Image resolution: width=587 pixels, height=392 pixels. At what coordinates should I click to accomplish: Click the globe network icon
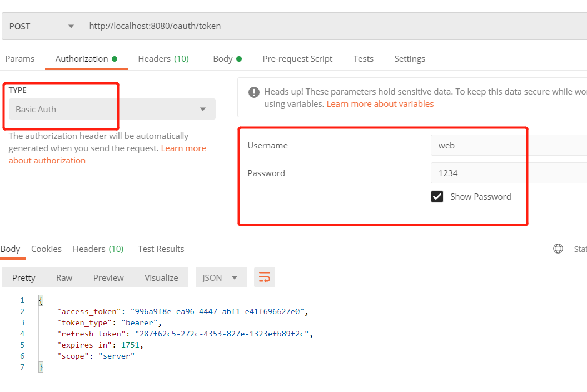click(x=558, y=249)
